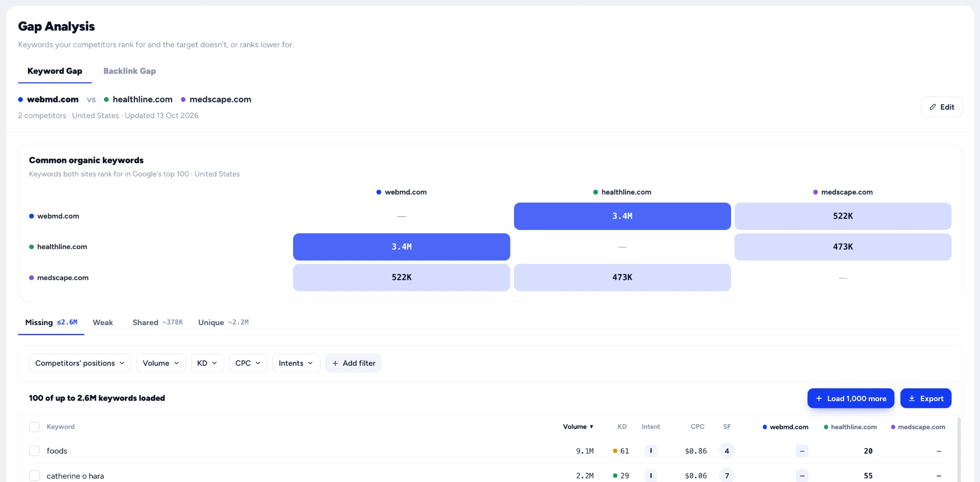Click the informational intent badge for foods
The image size is (980, 482).
[651, 451]
